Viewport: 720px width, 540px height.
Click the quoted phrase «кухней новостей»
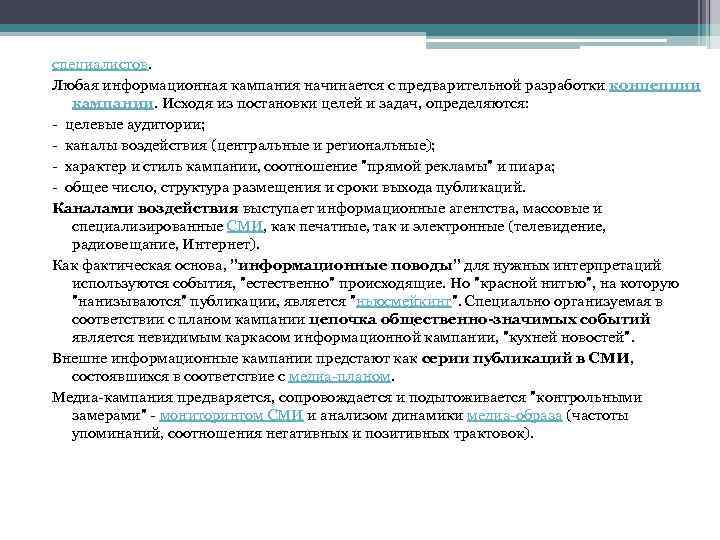coord(568,338)
